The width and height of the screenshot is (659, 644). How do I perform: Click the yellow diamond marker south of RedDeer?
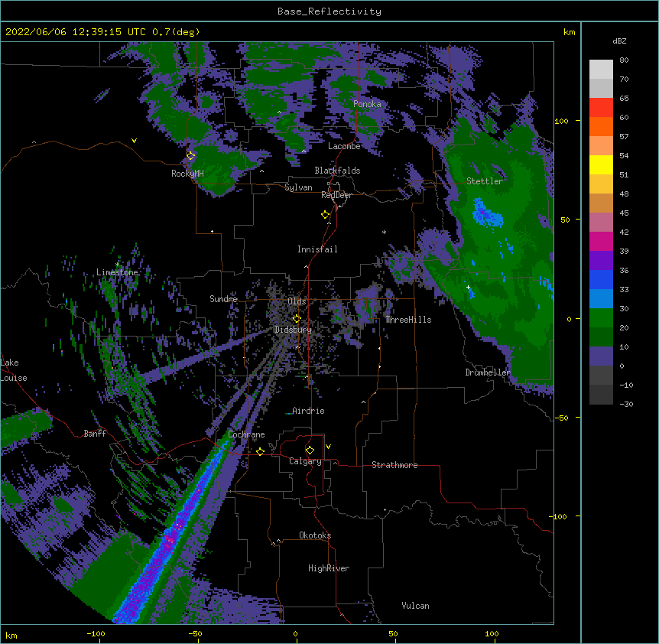click(325, 215)
